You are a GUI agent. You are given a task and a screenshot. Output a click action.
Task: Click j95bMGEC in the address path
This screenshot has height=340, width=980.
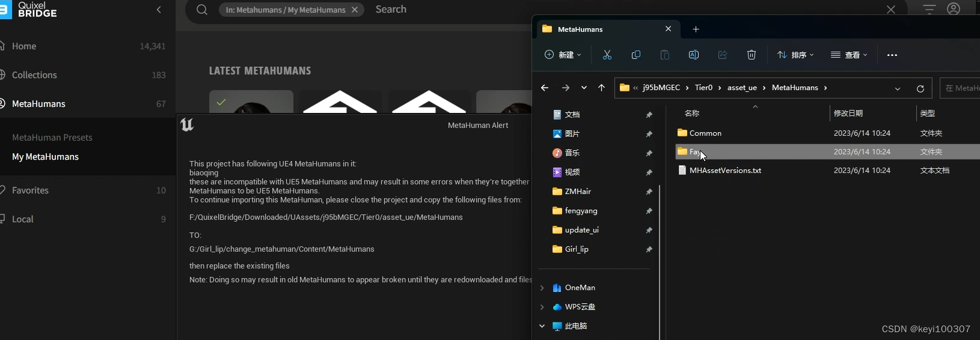click(661, 88)
